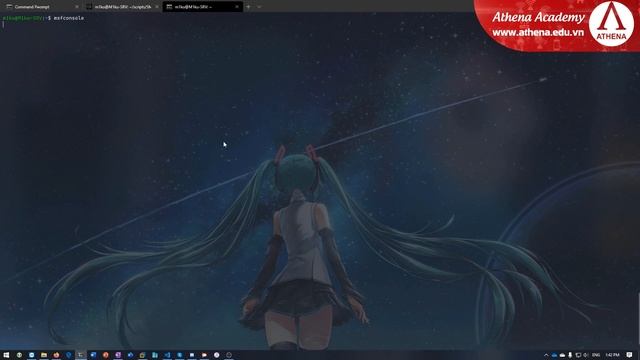Viewport: 640px width, 360px height.
Task: Open the taskbar clock showing 1:42 PM
Action: tap(612, 355)
